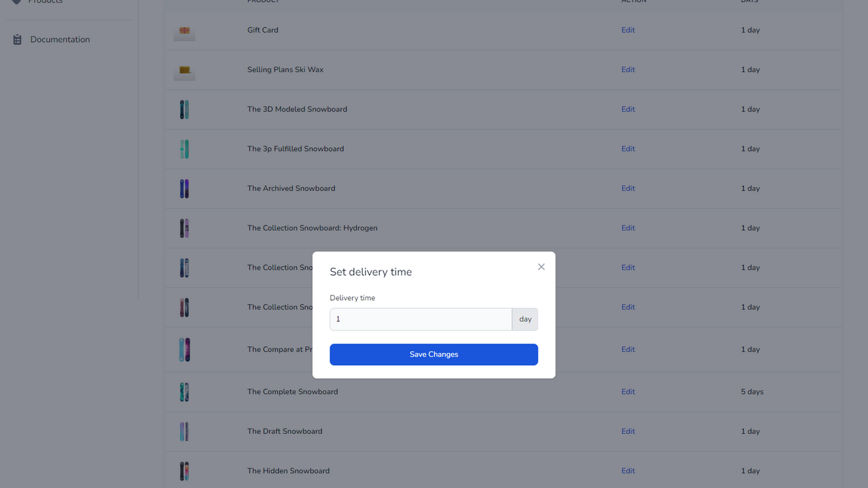The width and height of the screenshot is (868, 488).
Task: Click the Delivery time input field
Action: tap(420, 319)
